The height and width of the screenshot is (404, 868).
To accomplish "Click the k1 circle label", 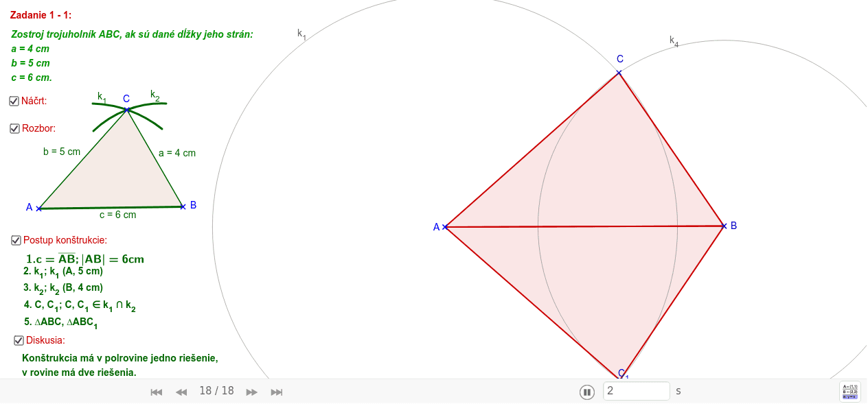I will click(301, 33).
